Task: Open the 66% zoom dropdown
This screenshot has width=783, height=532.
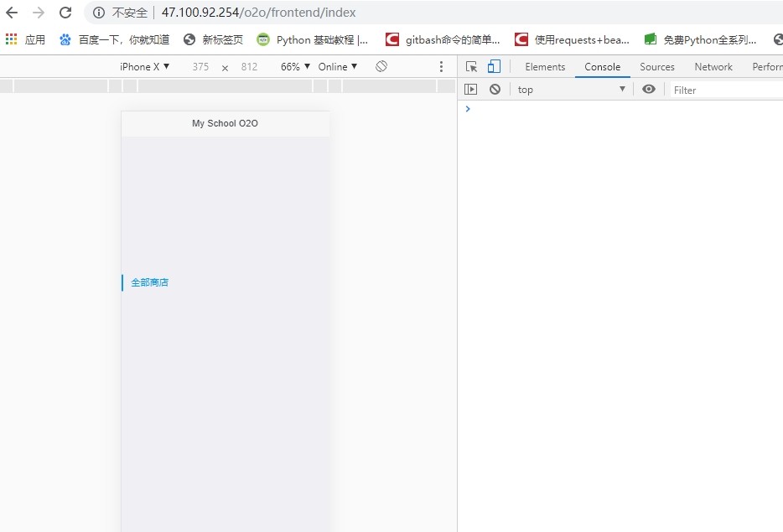Action: coord(296,66)
